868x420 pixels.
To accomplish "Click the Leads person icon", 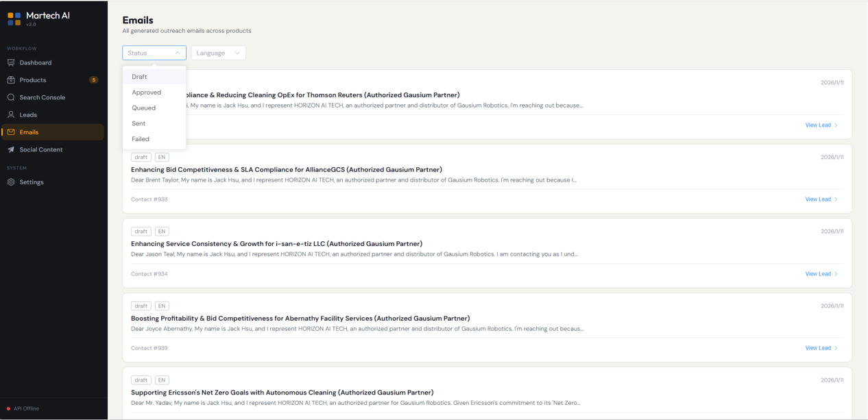I will [11, 114].
